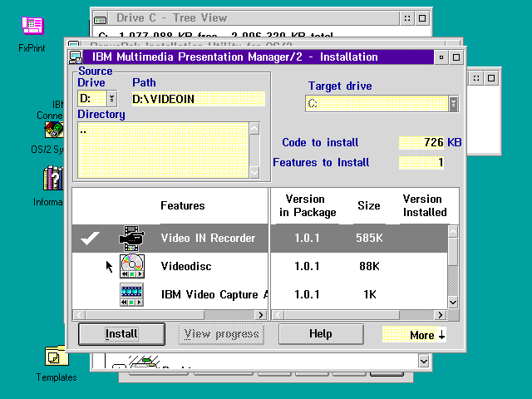This screenshot has width=532, height=399.
Task: Click the Version Installed column header
Action: click(425, 205)
